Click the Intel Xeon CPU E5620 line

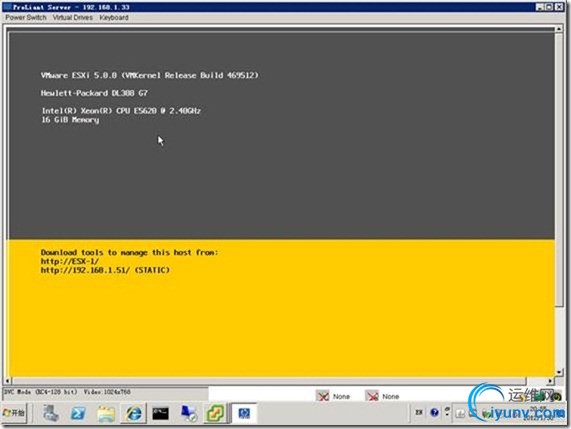tap(121, 110)
